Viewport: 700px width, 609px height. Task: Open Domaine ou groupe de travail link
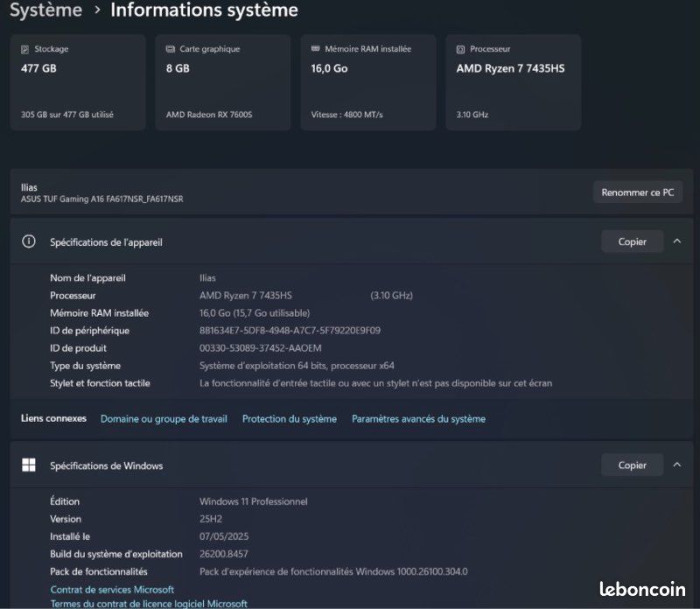(164, 419)
